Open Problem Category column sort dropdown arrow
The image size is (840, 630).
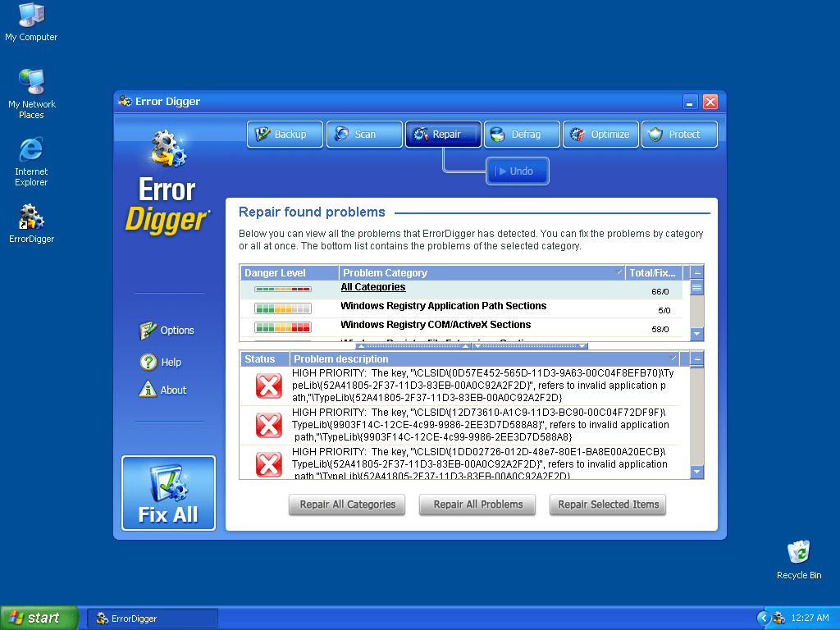point(619,272)
